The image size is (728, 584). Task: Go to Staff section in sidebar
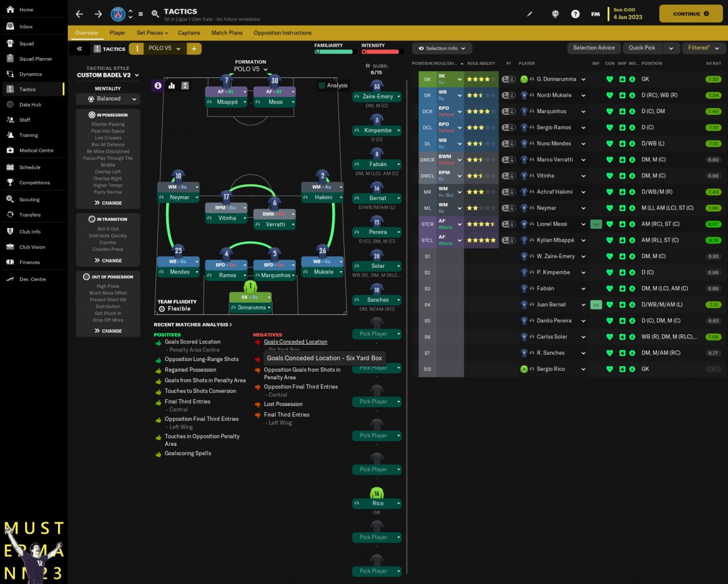tap(25, 120)
